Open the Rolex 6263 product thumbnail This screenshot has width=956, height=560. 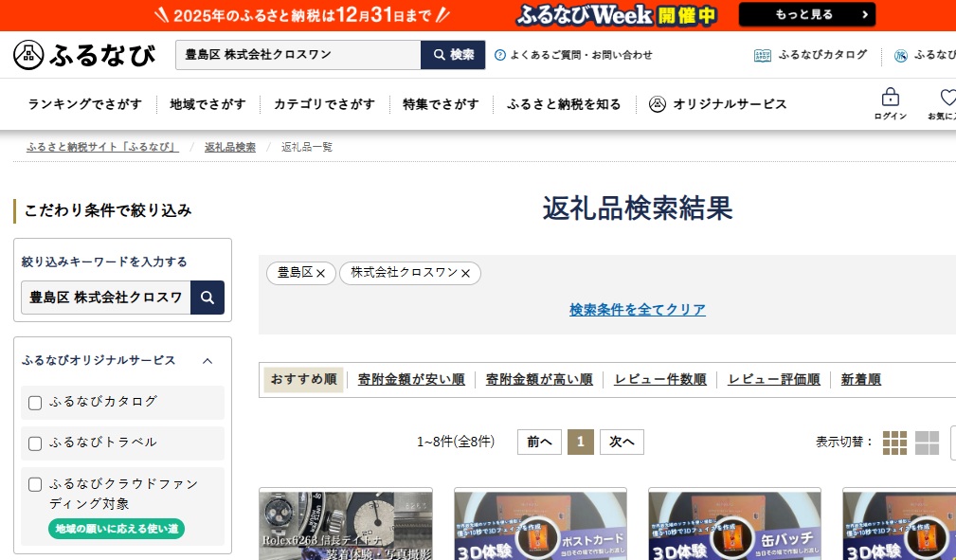pyautogui.click(x=346, y=524)
